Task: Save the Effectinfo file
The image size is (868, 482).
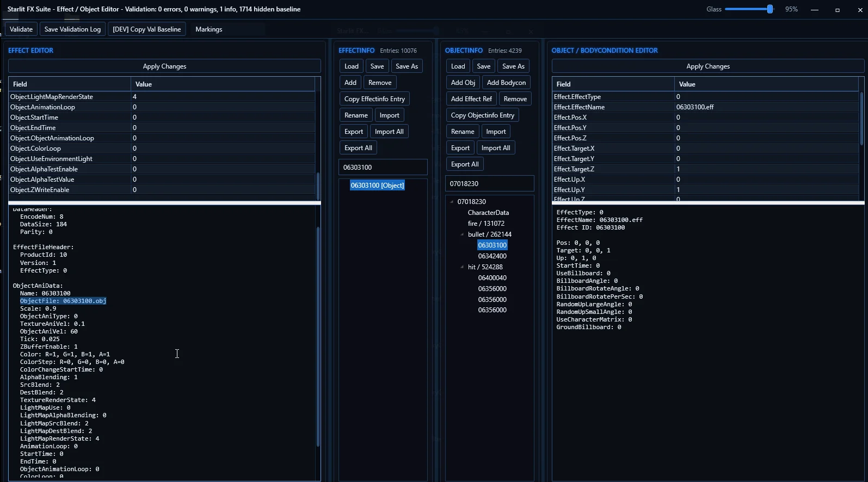Action: pyautogui.click(x=377, y=66)
